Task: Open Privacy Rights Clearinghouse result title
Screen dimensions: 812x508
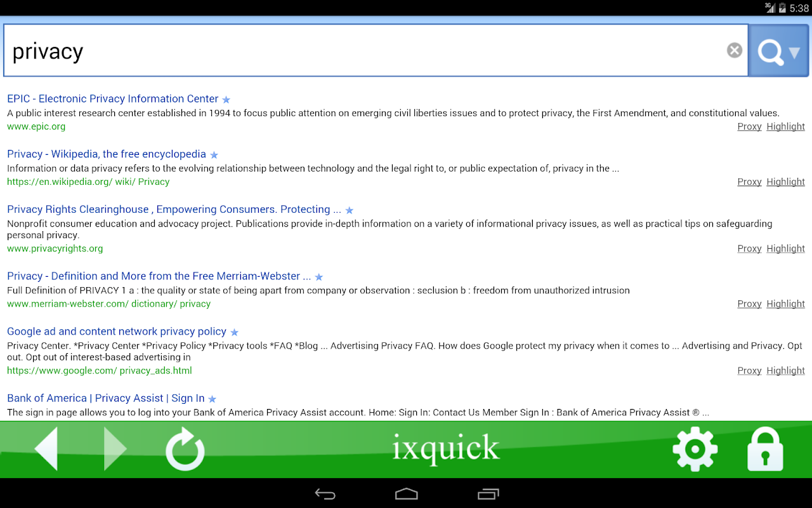Action: [174, 209]
